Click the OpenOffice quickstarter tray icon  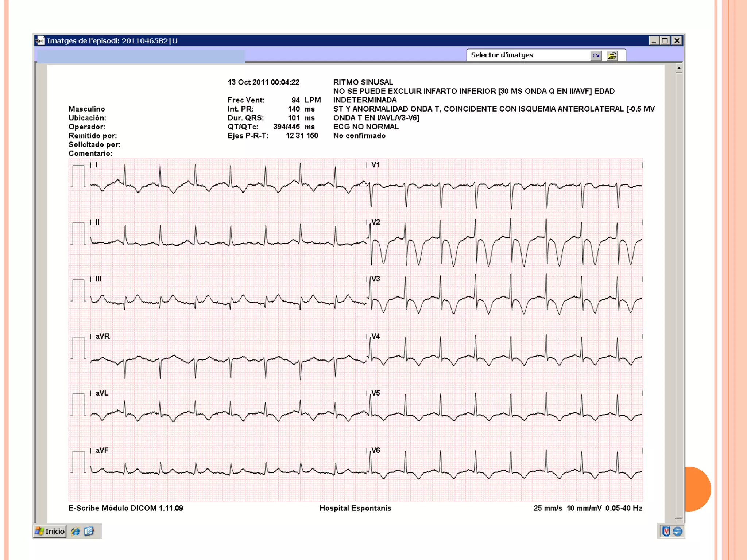(x=677, y=532)
